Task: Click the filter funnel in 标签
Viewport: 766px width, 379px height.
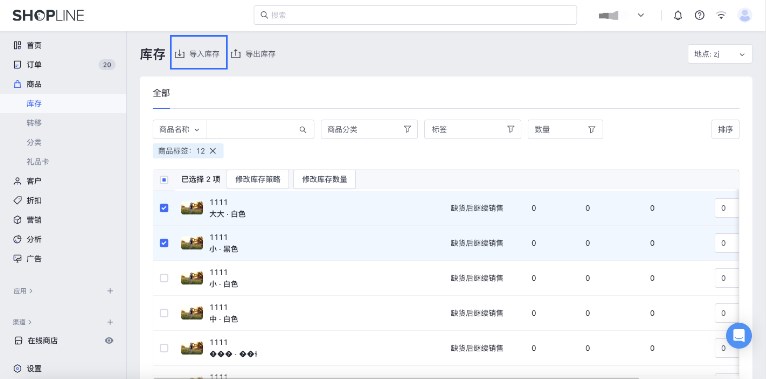Action: (511, 129)
